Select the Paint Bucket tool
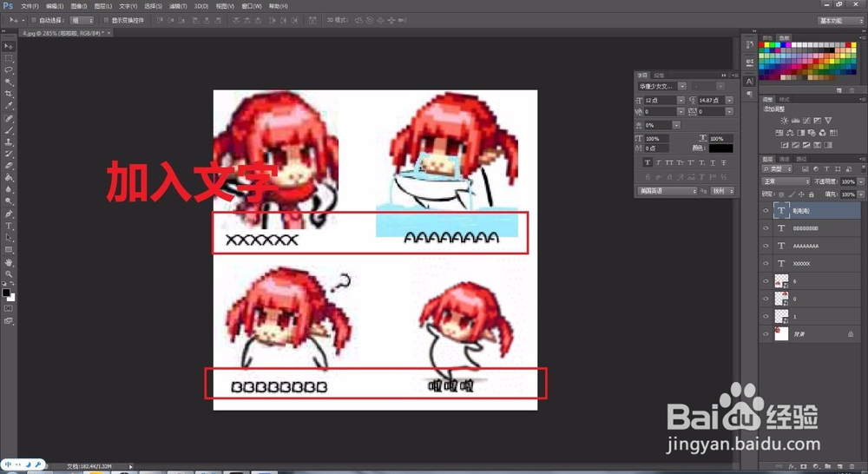868x474 pixels. [x=9, y=178]
